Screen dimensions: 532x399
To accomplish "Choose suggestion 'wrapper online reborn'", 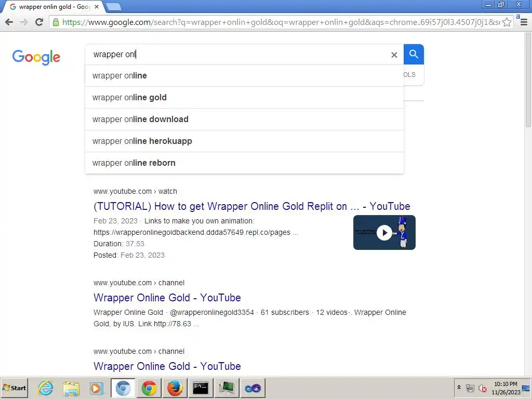I will click(x=244, y=163).
